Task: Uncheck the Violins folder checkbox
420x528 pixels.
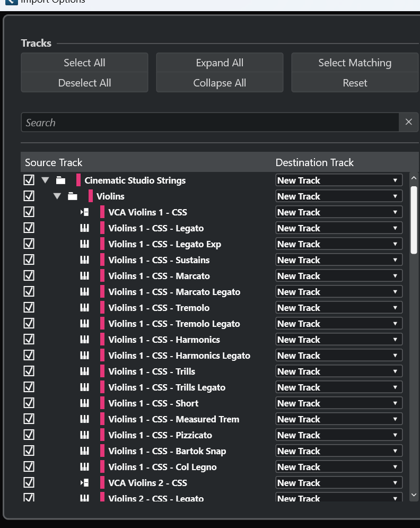Action: [x=29, y=196]
